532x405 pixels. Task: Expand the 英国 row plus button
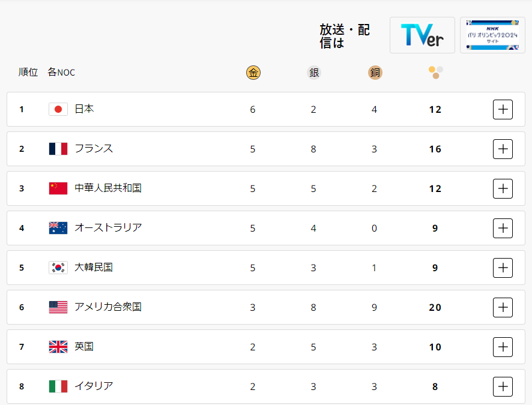[x=503, y=347]
